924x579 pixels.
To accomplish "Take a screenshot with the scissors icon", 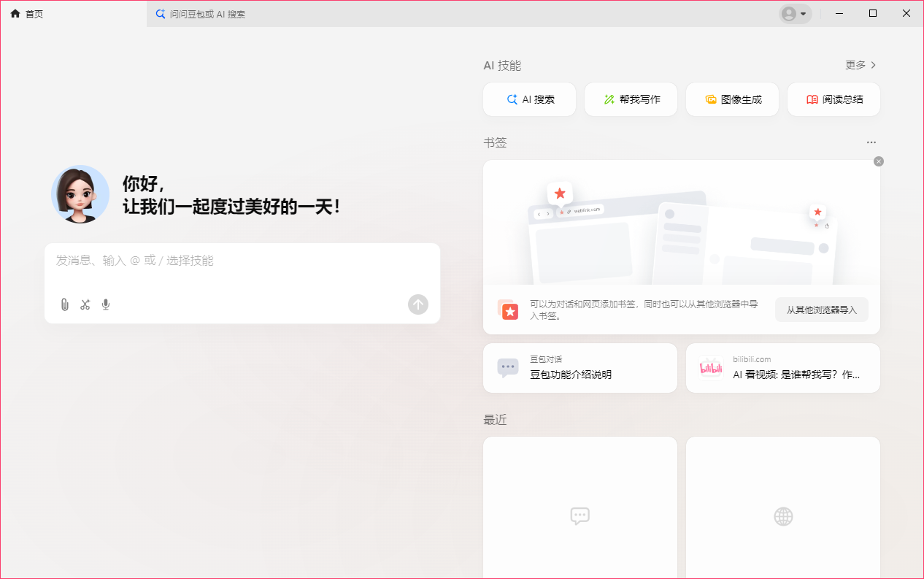I will coord(85,304).
